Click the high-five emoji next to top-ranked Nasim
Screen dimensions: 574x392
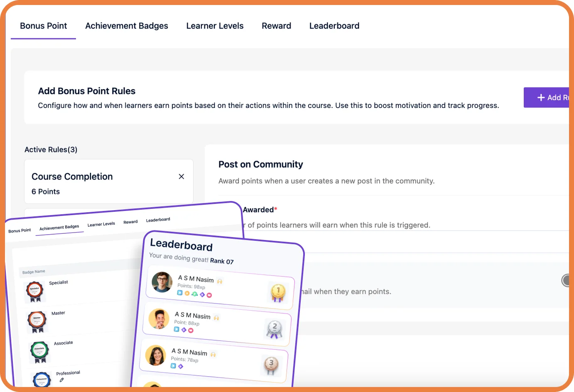click(220, 281)
